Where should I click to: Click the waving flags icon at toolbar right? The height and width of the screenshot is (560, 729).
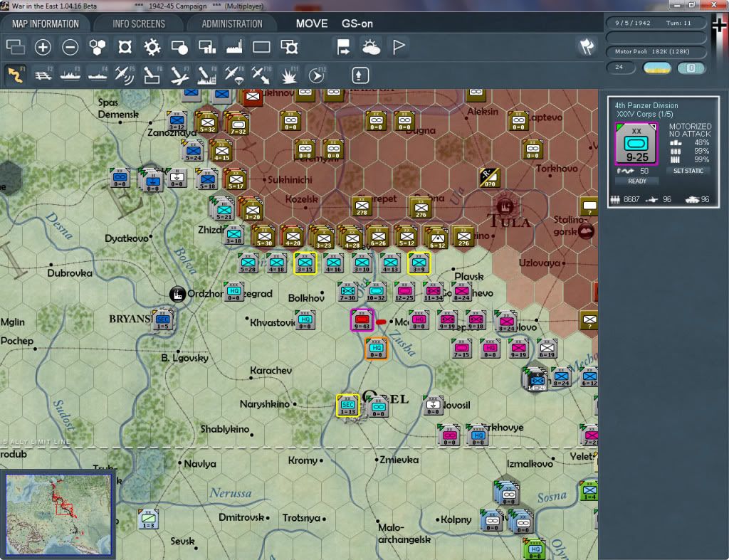(x=587, y=46)
